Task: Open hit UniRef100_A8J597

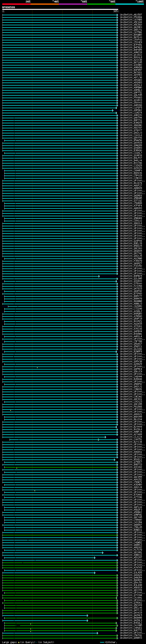Action: coord(131,15)
